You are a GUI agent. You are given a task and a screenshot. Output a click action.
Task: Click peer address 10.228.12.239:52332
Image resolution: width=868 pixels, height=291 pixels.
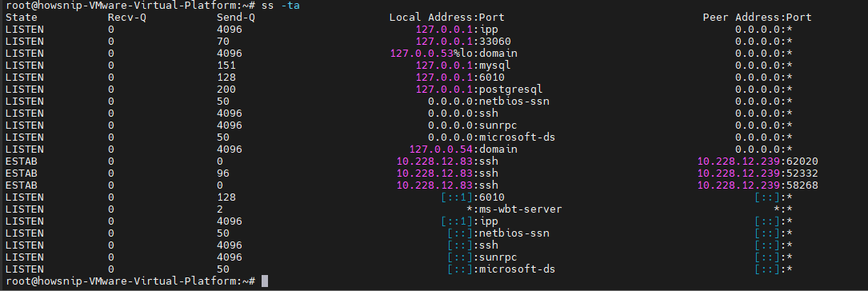click(758, 173)
